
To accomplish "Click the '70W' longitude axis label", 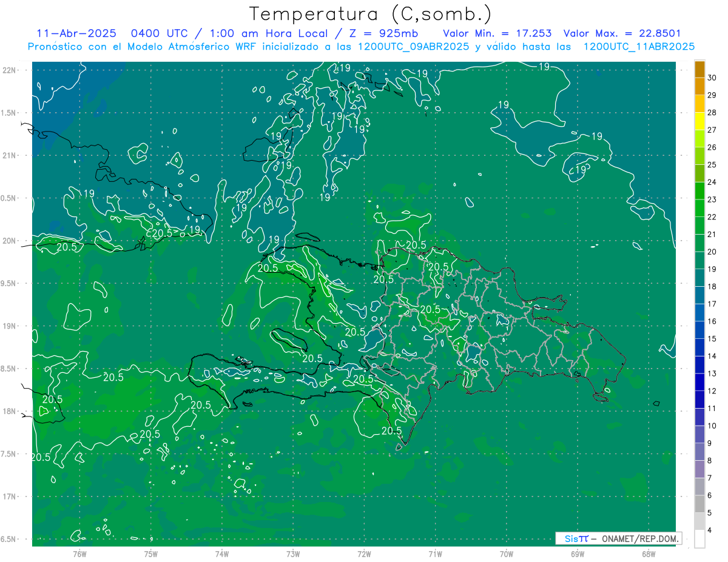I will click(507, 554).
